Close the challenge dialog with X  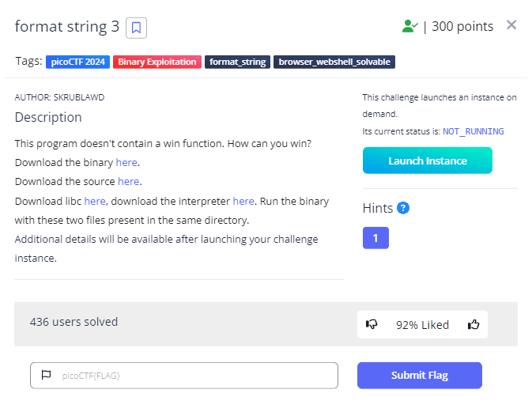point(511,25)
